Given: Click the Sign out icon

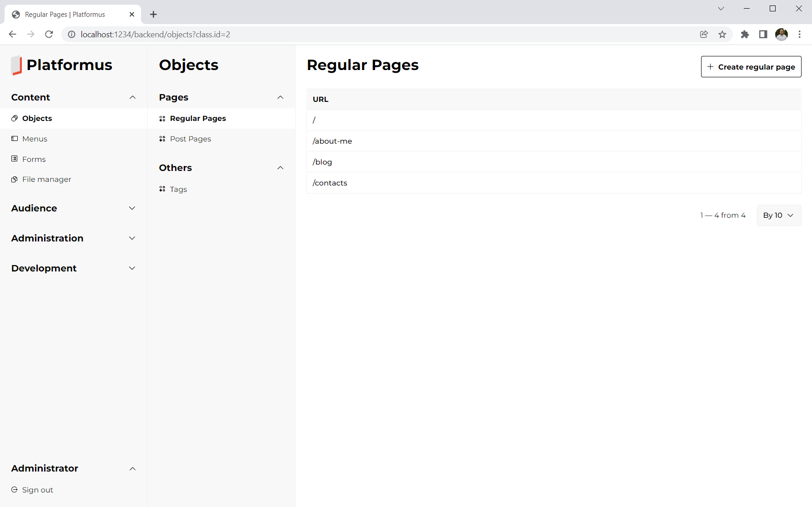Looking at the screenshot, I should click(x=15, y=490).
